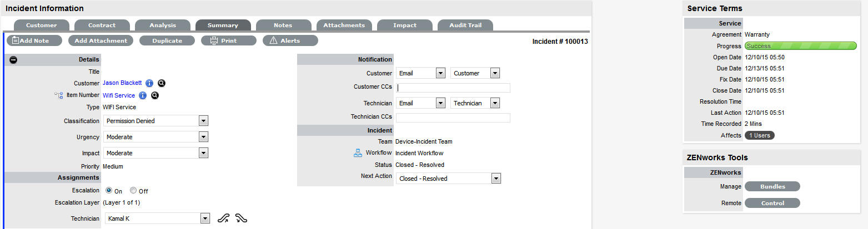The image size is (868, 229).
Task: Collapse the Details section
Action: coord(13,60)
